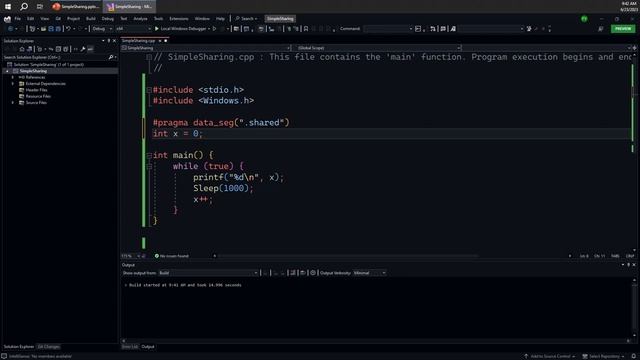Open the Edit menu
Viewport: 640px width, 360px height.
click(x=31, y=19)
